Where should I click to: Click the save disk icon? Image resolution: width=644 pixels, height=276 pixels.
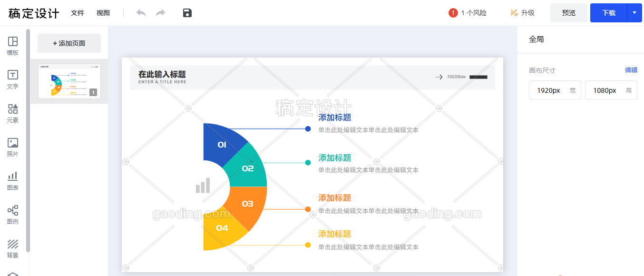pos(187,13)
